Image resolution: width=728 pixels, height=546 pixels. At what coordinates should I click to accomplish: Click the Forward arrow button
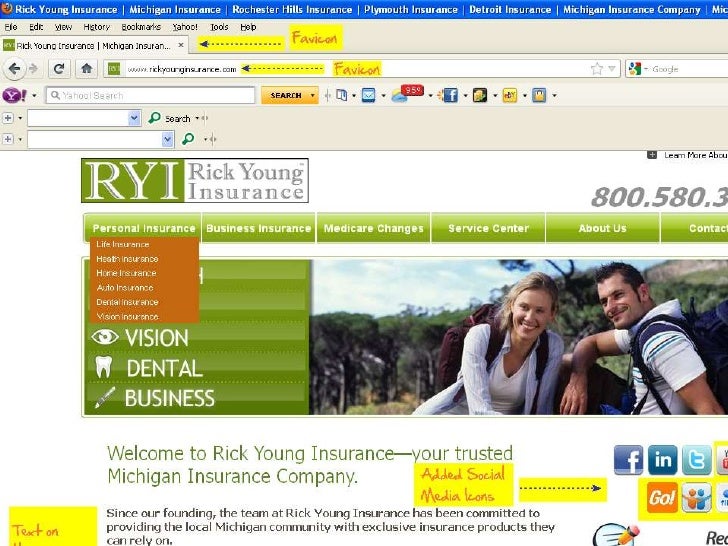[x=33, y=69]
